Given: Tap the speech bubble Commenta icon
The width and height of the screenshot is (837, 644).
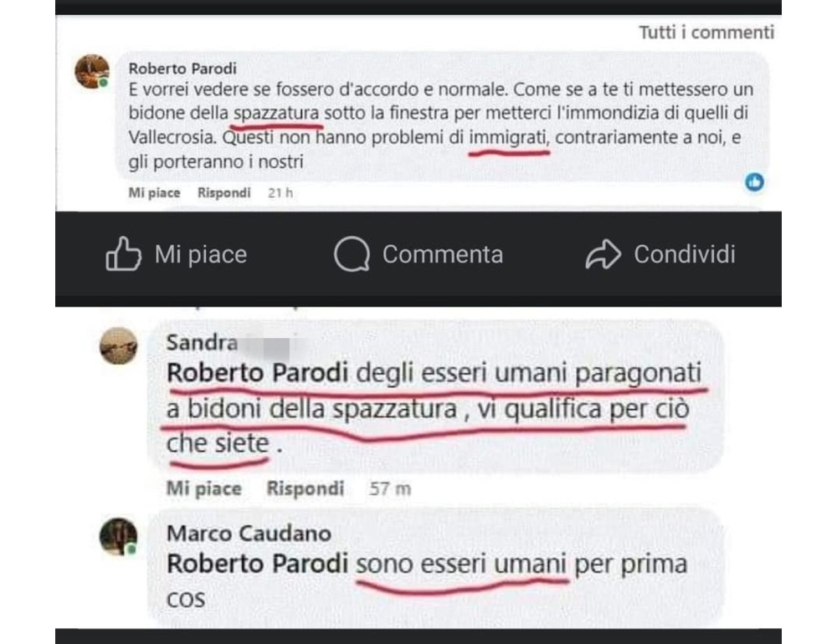Looking at the screenshot, I should (x=352, y=254).
